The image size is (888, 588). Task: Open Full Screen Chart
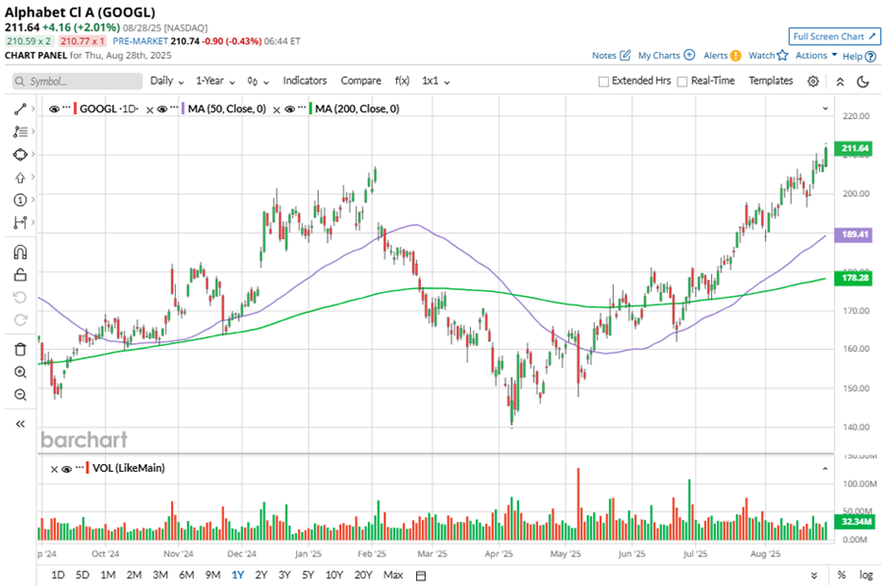tap(834, 36)
